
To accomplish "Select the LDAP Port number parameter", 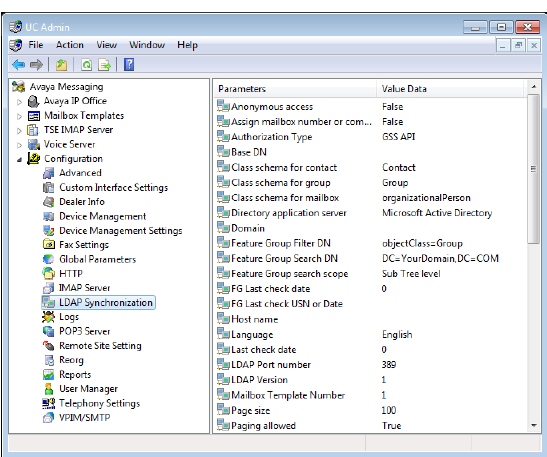I will point(271,365).
